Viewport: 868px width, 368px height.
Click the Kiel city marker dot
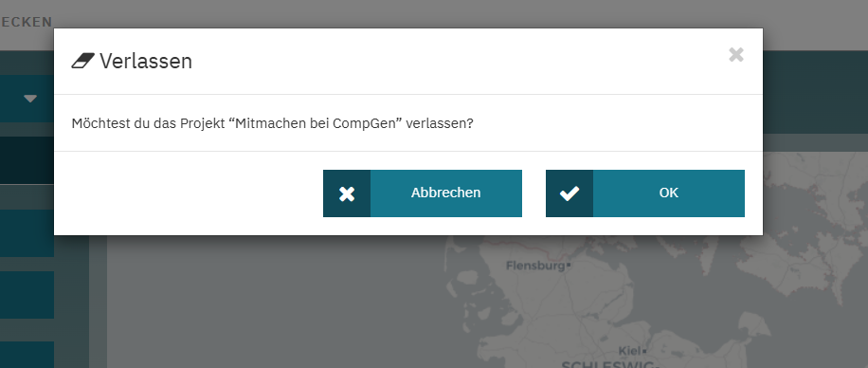644,351
